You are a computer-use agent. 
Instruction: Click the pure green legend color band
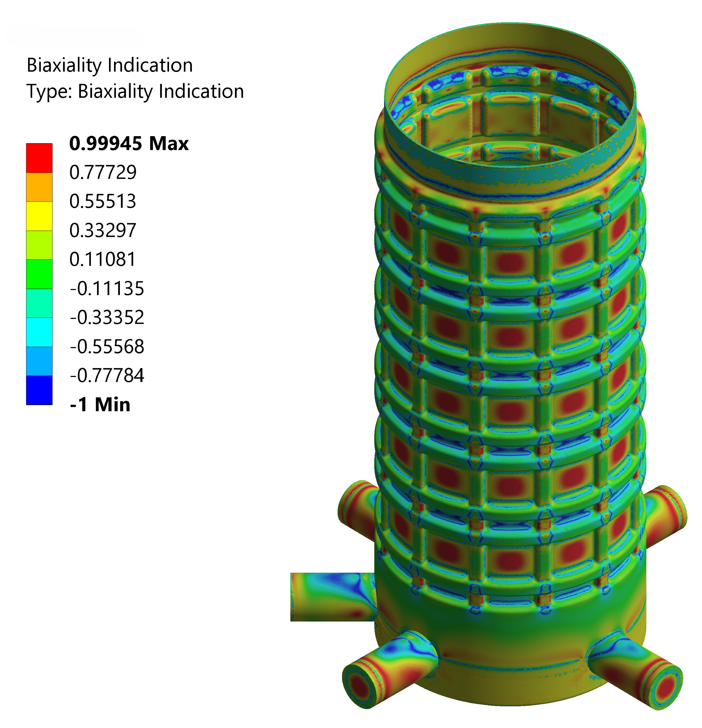(39, 274)
